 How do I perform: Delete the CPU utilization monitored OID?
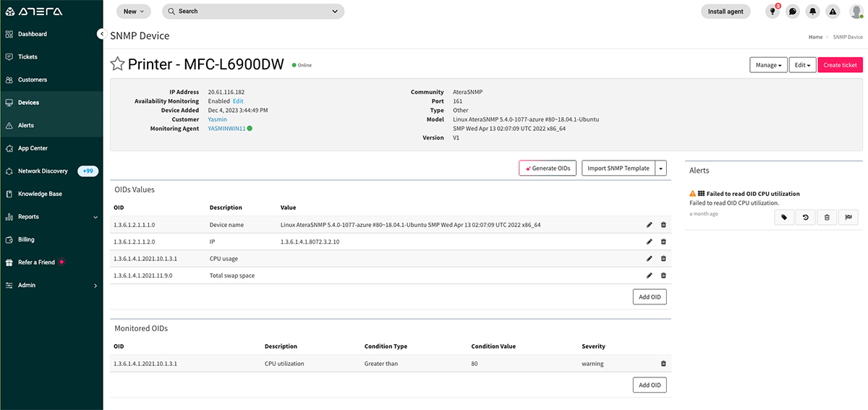(x=663, y=364)
